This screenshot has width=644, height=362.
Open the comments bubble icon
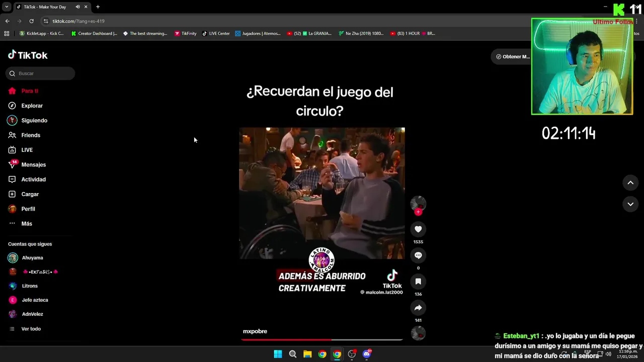coord(418,255)
